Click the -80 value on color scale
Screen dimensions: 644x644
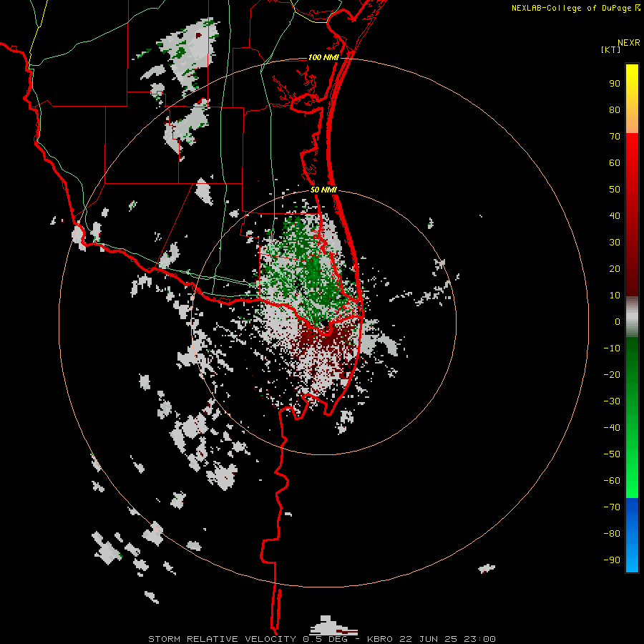(x=612, y=534)
